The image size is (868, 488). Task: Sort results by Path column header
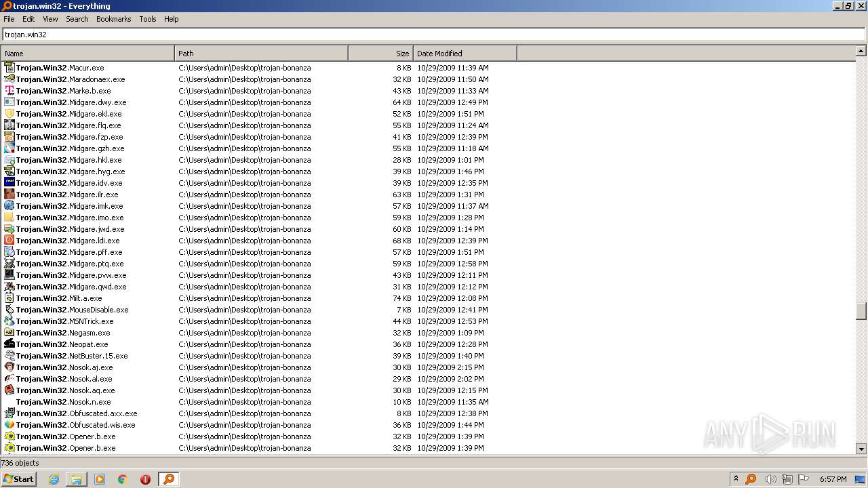point(261,54)
